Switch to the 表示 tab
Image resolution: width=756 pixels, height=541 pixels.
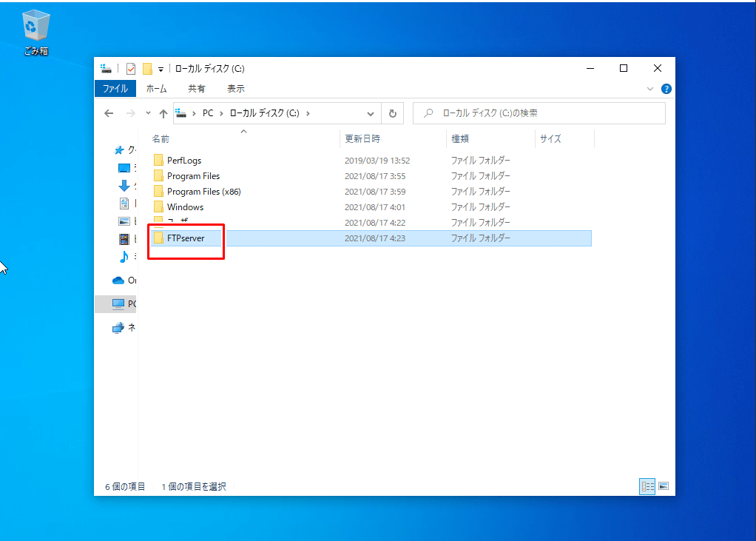pos(235,88)
